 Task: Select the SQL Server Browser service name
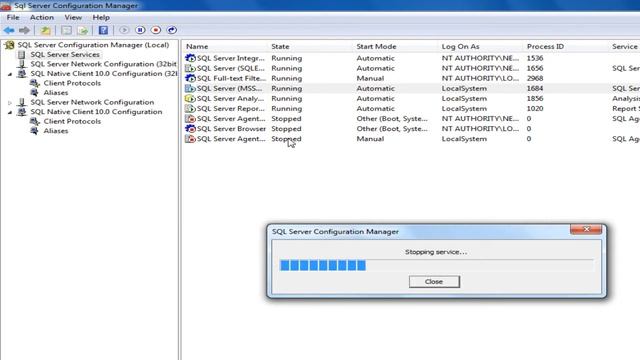point(231,129)
